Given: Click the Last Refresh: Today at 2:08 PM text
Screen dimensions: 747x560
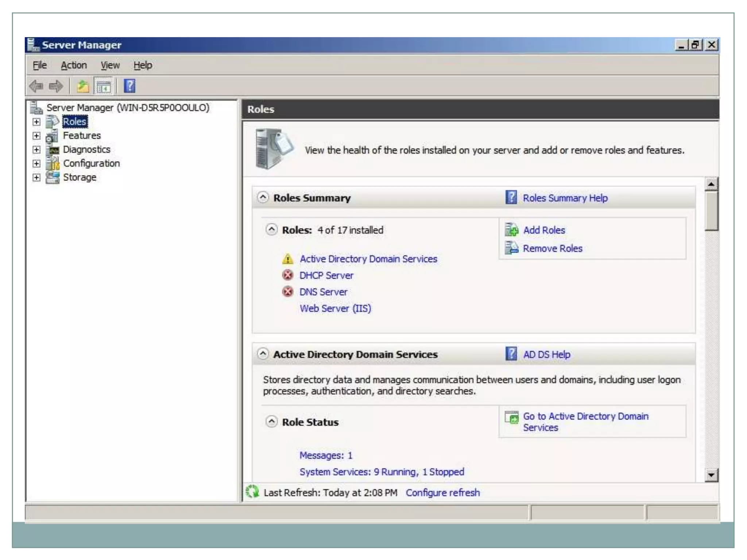Looking at the screenshot, I should (x=330, y=493).
